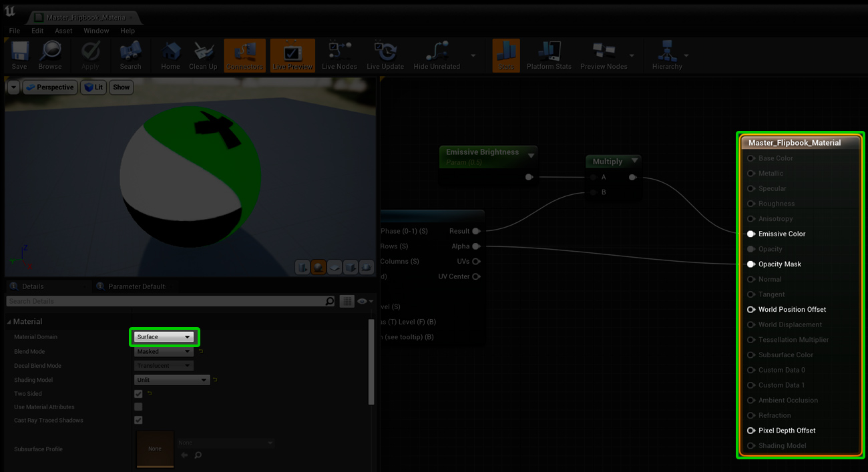Click the Subsurface Profile None thumbnail
This screenshot has width=868, height=472.
tap(155, 449)
